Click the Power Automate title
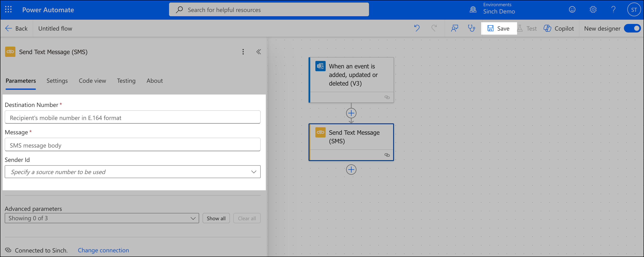 (48, 9)
